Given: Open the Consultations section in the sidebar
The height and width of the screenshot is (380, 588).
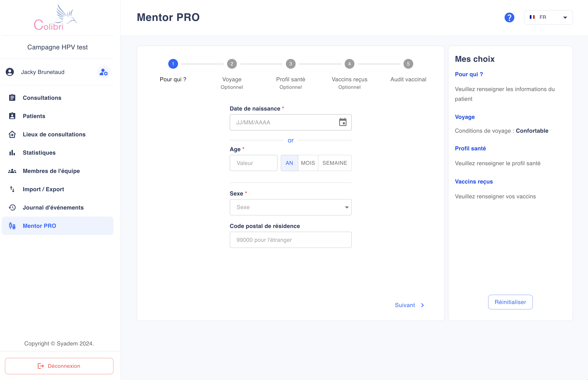Looking at the screenshot, I should 42,98.
